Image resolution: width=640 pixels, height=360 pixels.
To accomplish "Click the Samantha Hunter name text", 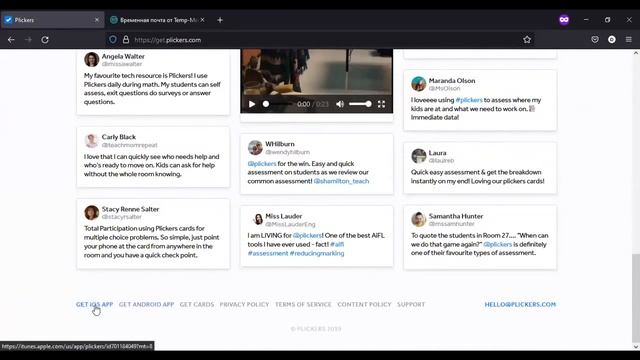I will click(456, 216).
